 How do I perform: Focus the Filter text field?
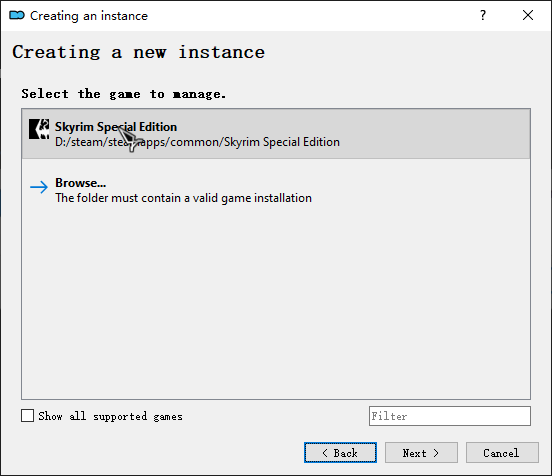[450, 416]
